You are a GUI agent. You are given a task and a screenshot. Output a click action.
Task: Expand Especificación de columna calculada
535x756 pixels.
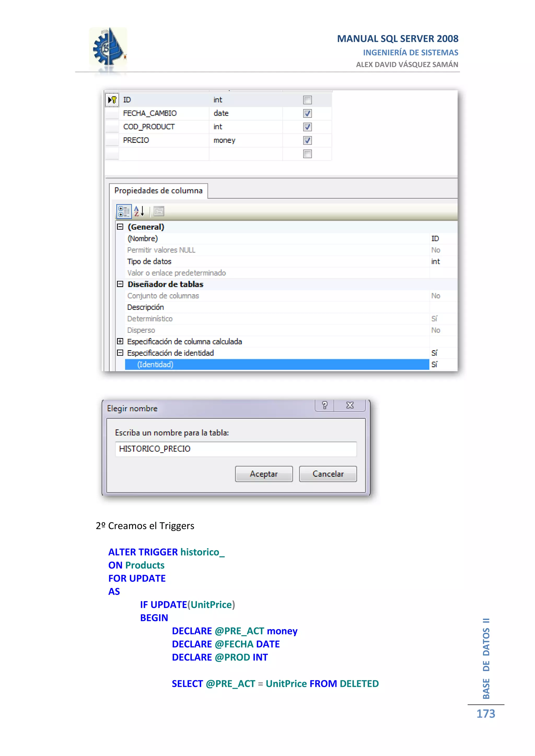click(120, 341)
